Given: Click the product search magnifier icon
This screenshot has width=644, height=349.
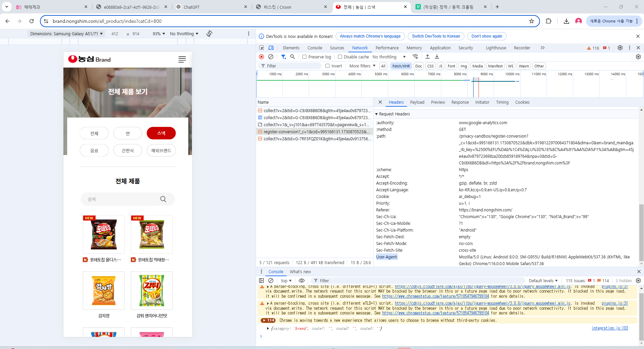Looking at the screenshot, I should (x=163, y=199).
